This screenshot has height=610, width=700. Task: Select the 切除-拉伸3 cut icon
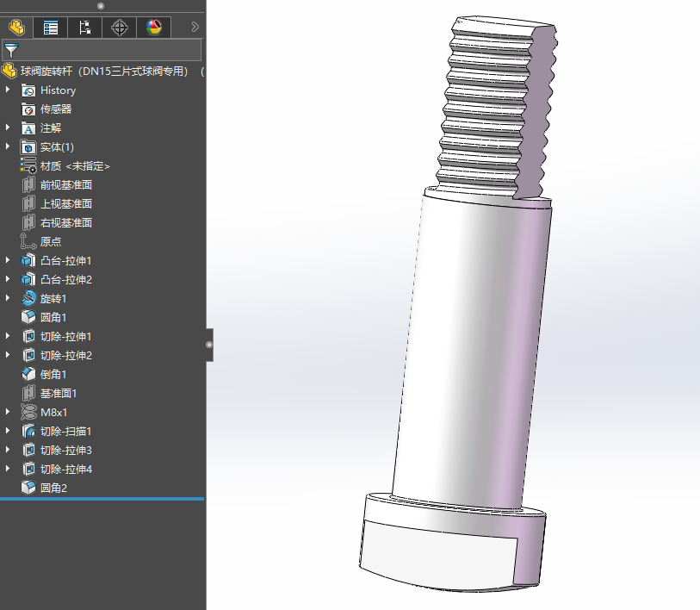tap(28, 450)
